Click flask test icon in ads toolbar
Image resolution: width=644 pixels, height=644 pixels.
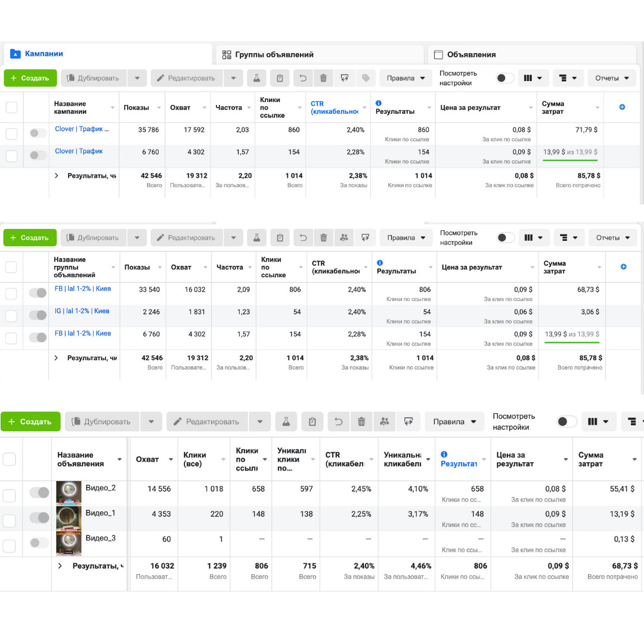[286, 422]
